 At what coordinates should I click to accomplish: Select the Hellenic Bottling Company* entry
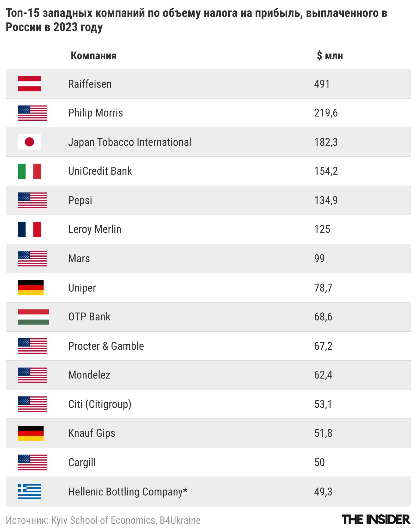point(128,492)
